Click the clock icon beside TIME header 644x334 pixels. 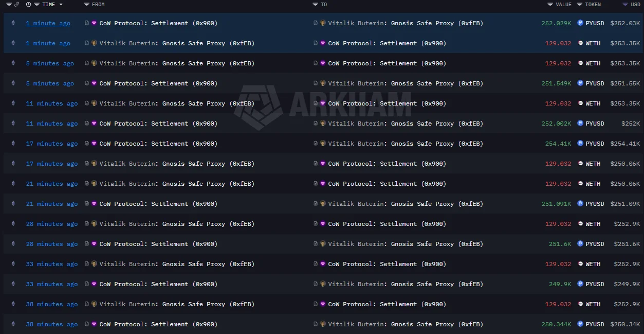pyautogui.click(x=28, y=5)
